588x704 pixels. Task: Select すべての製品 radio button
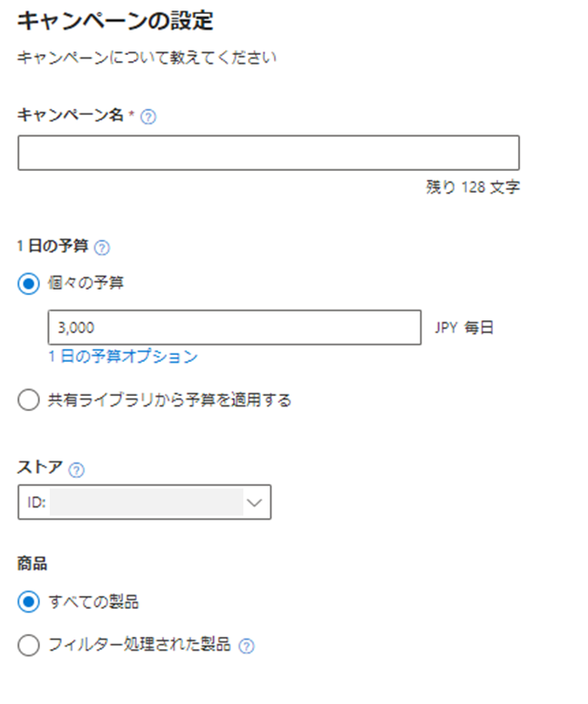point(29,602)
